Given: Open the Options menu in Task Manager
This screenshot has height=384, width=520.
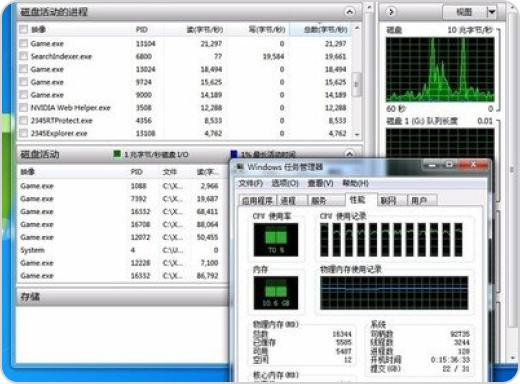Looking at the screenshot, I should pyautogui.click(x=285, y=183).
